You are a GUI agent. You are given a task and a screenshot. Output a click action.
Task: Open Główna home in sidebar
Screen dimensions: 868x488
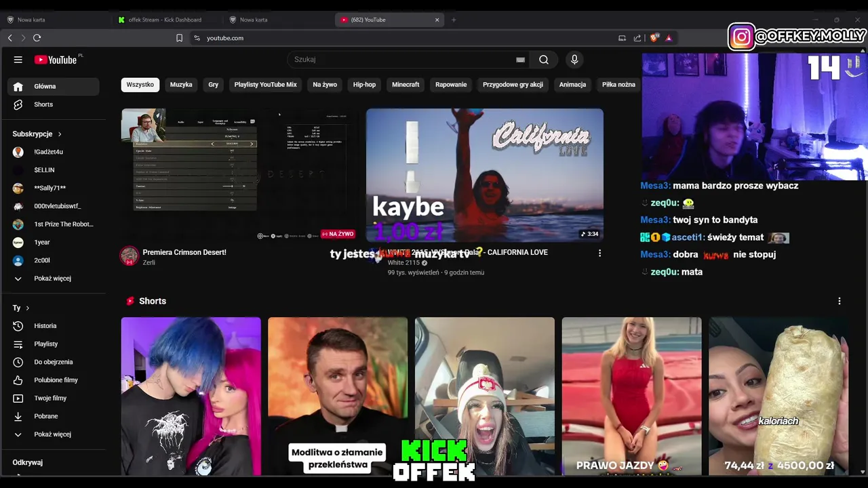(53, 86)
